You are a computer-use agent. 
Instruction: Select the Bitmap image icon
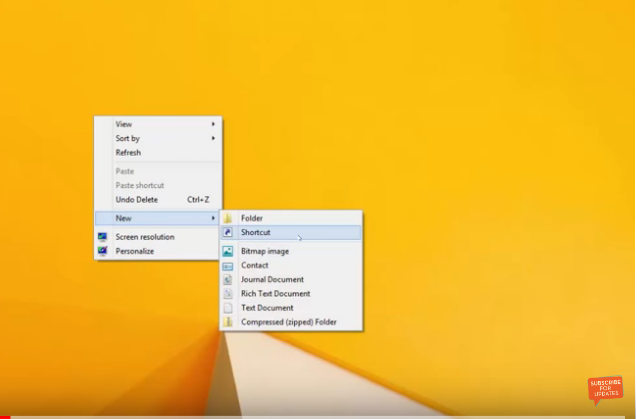pos(228,251)
